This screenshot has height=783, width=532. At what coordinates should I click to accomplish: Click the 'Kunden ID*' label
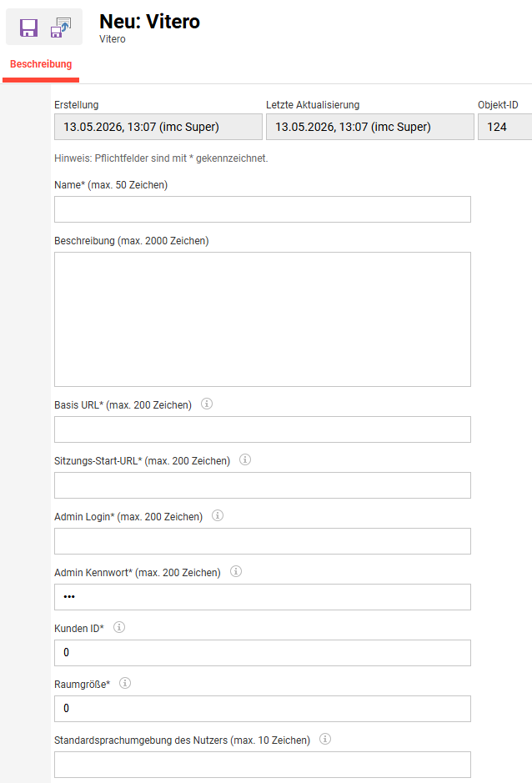coord(79,629)
